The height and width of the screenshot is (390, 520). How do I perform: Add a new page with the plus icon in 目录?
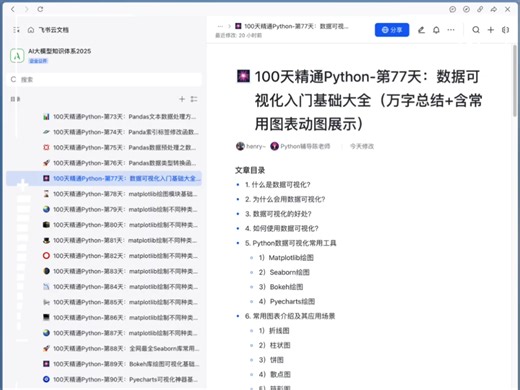click(x=182, y=99)
